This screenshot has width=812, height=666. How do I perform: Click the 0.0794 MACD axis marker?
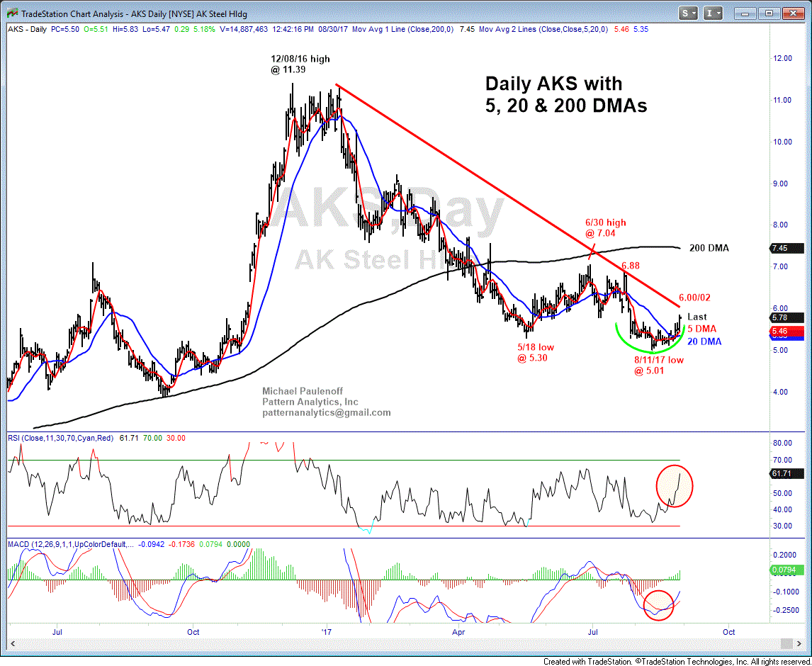tap(787, 570)
